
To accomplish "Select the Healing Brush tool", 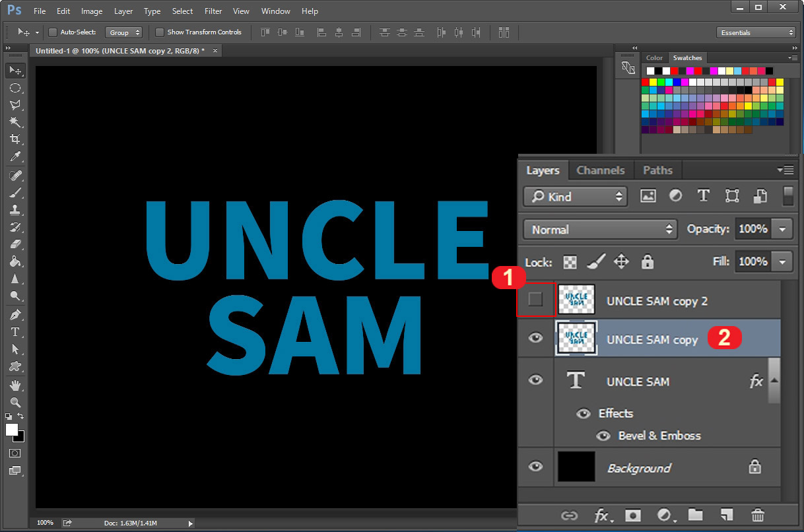I will click(15, 176).
